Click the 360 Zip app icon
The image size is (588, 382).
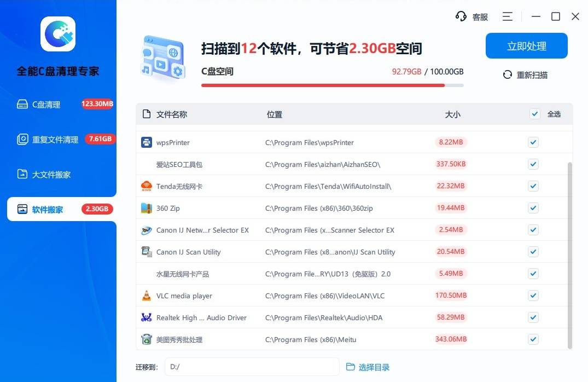tap(146, 209)
